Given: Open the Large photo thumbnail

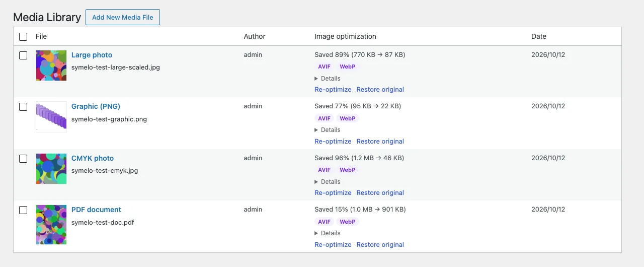Looking at the screenshot, I should coord(51,65).
